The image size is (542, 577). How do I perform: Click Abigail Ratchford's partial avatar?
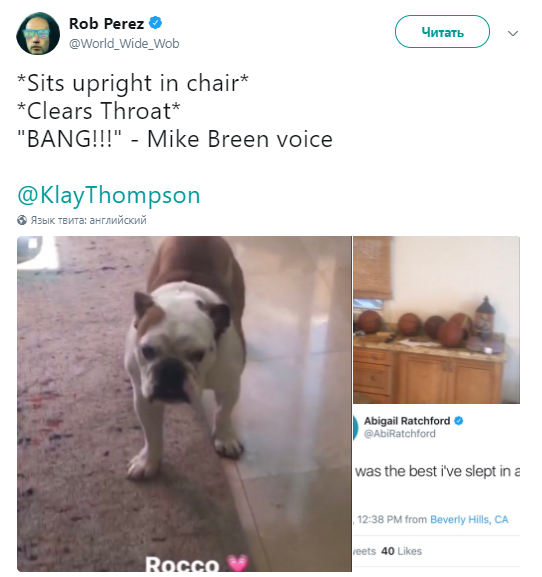point(355,427)
